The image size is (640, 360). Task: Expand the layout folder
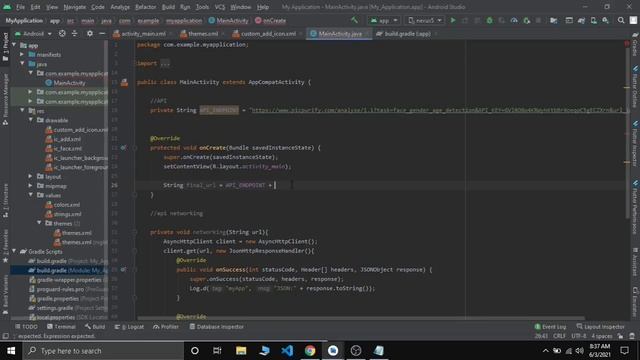tap(31, 176)
